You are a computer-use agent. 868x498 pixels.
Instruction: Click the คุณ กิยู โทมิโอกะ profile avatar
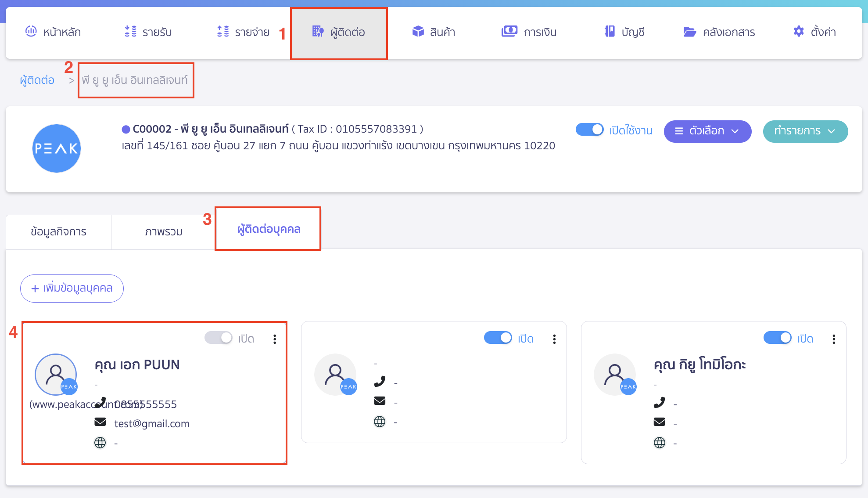point(615,375)
